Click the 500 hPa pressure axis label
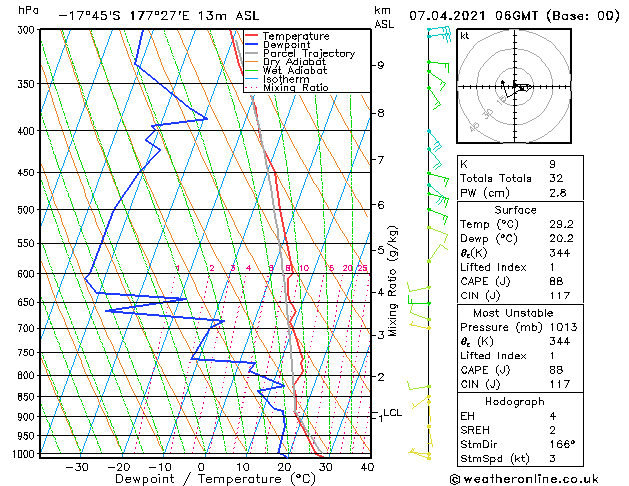Screen dimensions: 629x486 [28, 210]
